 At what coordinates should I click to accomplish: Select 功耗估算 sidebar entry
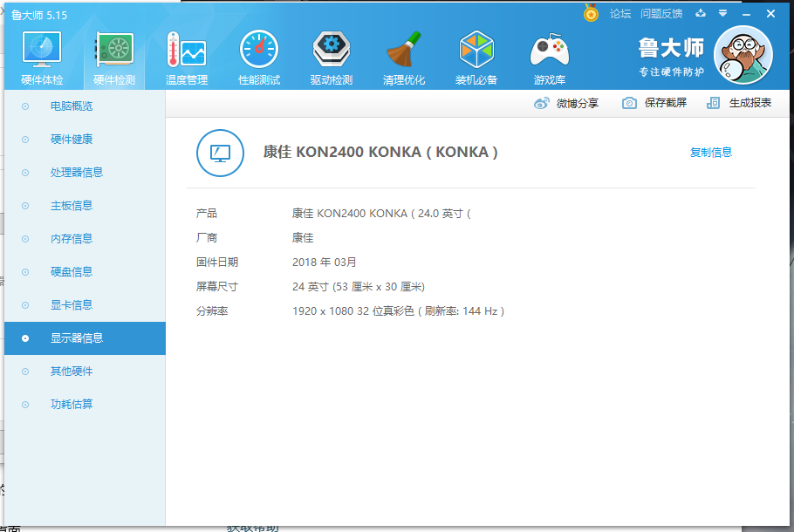click(72, 405)
